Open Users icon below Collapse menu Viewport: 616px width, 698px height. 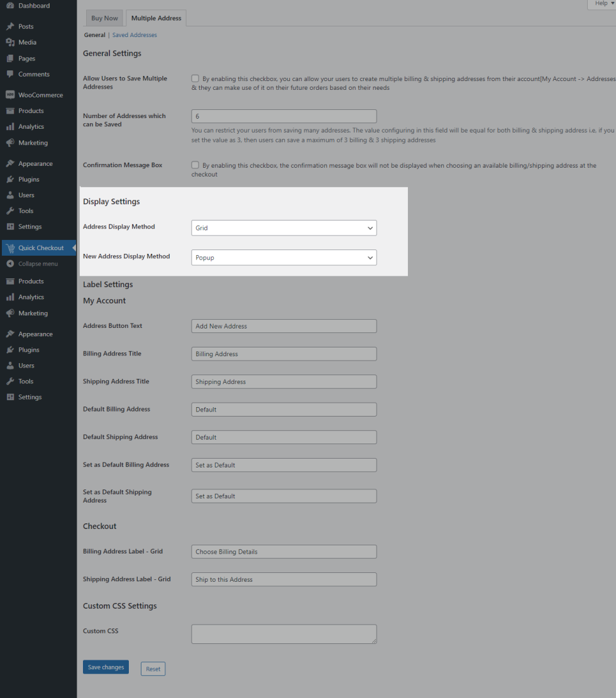10,366
